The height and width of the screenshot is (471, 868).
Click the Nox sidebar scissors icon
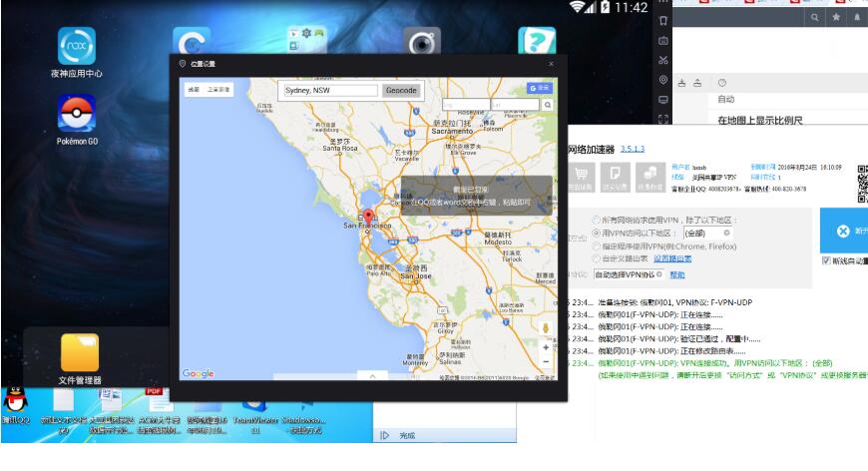(x=663, y=60)
